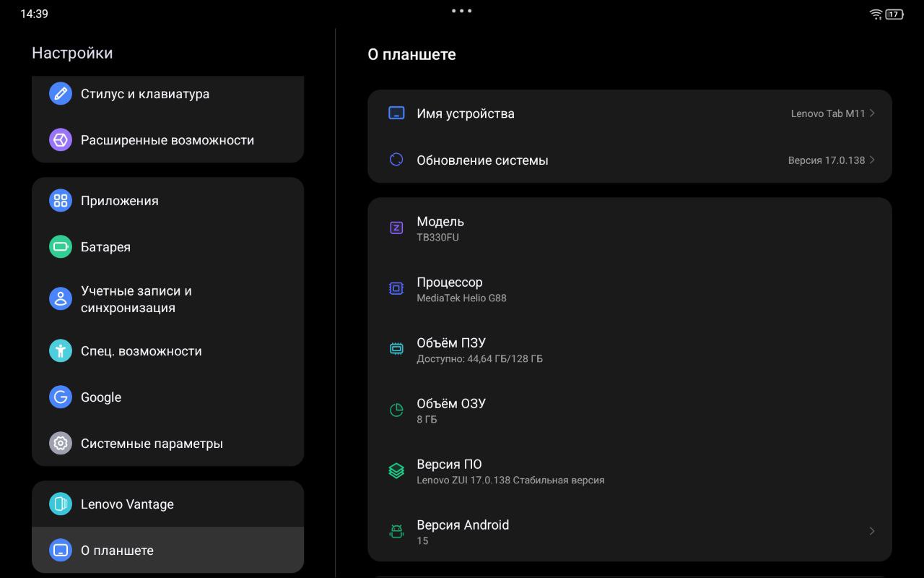
Task: Open system update chevron arrow
Action: pos(872,160)
